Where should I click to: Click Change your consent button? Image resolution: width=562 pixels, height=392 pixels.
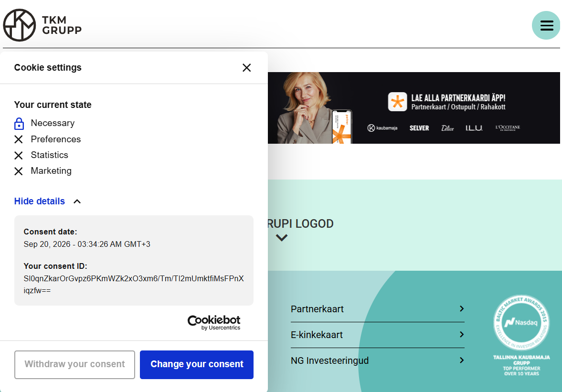tap(197, 364)
